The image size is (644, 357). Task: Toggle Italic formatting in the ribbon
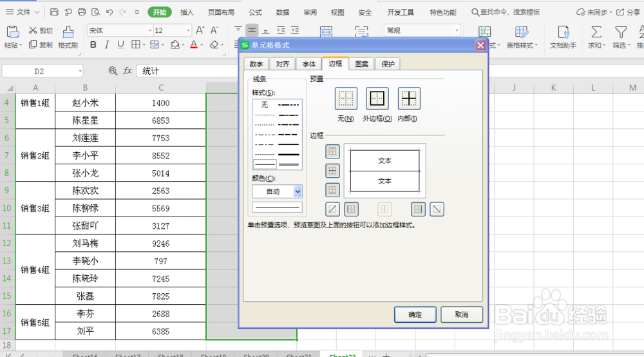(107, 44)
